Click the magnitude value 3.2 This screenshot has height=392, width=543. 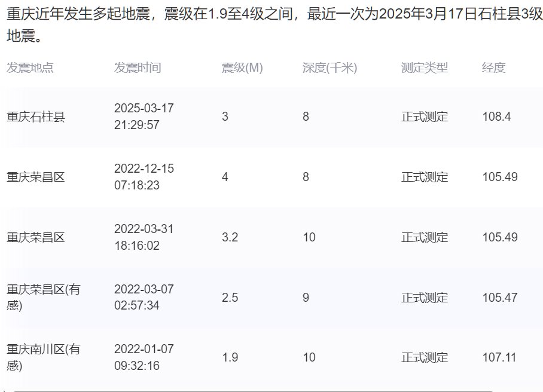(227, 237)
